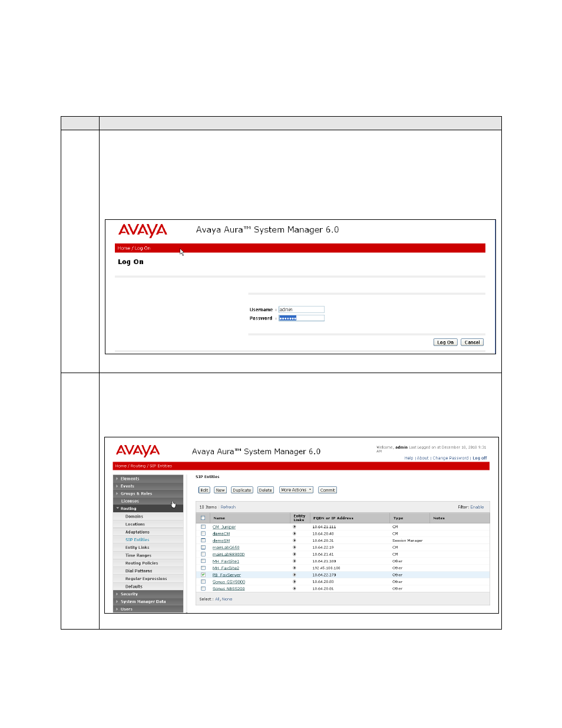Image resolution: width=562 pixels, height=728 pixels.
Task: Click the Avaya logo on the Log On page
Action: (x=143, y=230)
